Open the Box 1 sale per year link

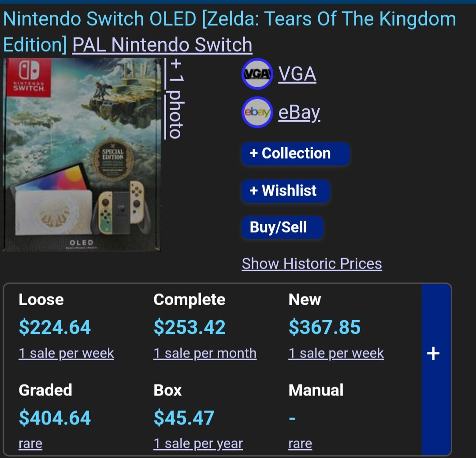click(x=198, y=443)
